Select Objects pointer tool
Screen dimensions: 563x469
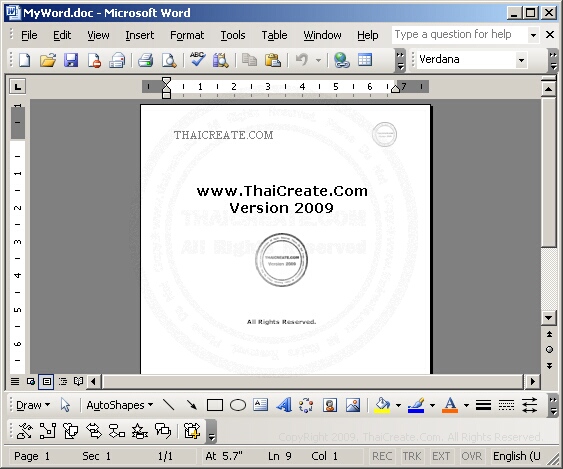tap(65, 405)
